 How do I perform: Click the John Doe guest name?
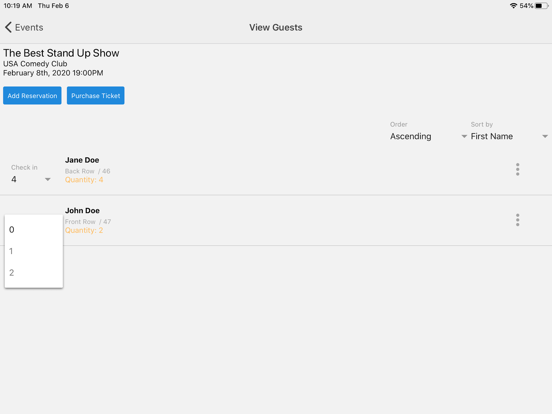(82, 211)
